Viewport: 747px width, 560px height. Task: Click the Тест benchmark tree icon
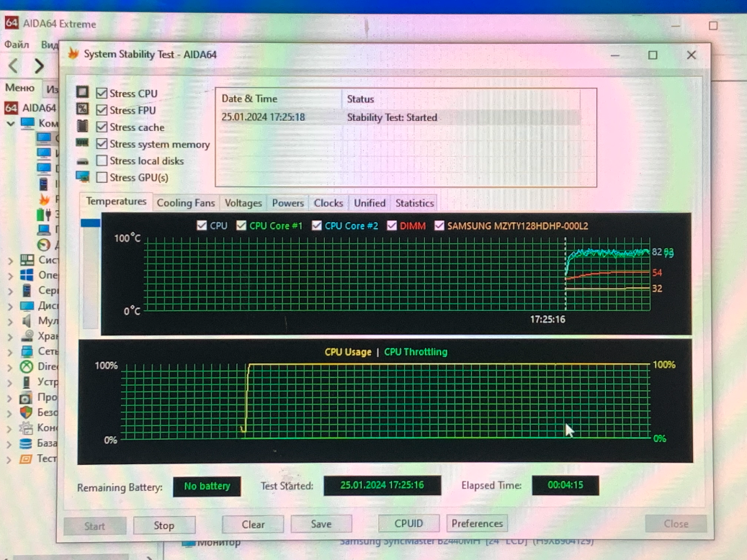tap(24, 459)
